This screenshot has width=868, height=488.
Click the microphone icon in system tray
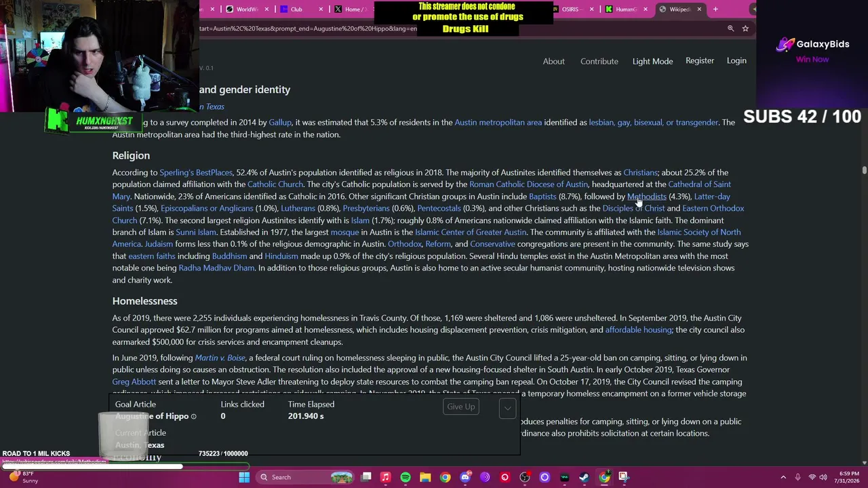797,477
